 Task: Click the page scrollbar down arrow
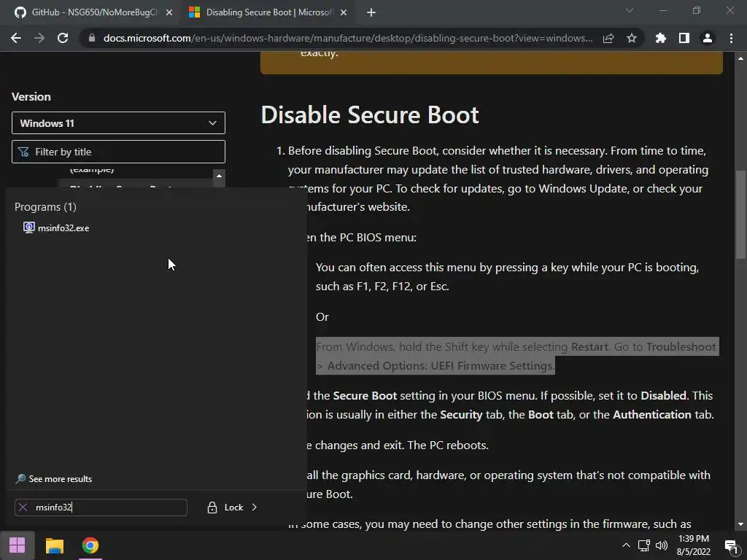click(740, 524)
